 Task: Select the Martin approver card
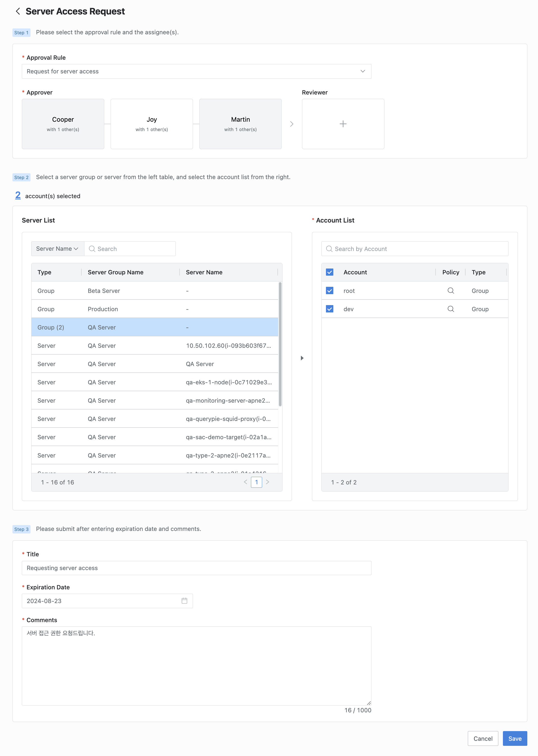click(241, 124)
